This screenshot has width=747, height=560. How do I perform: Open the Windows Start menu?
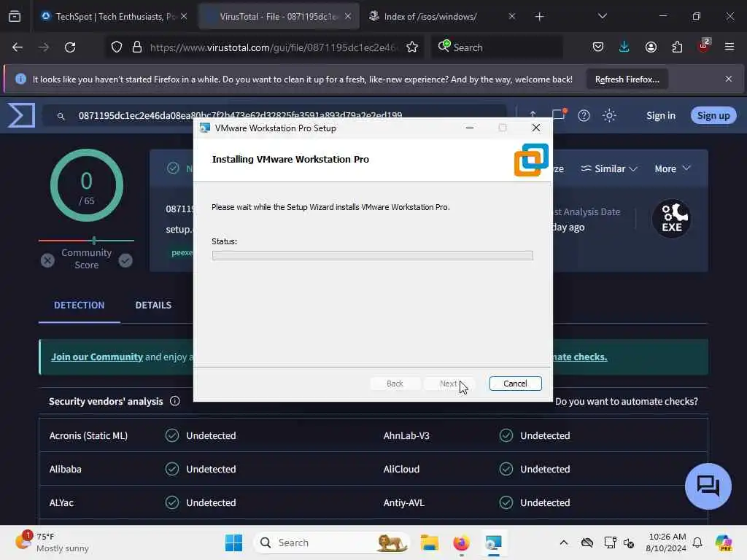click(x=233, y=542)
